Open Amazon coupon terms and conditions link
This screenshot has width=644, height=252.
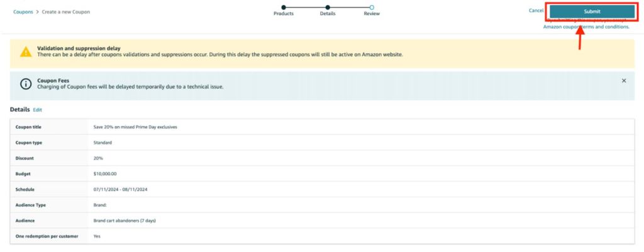coord(586,26)
